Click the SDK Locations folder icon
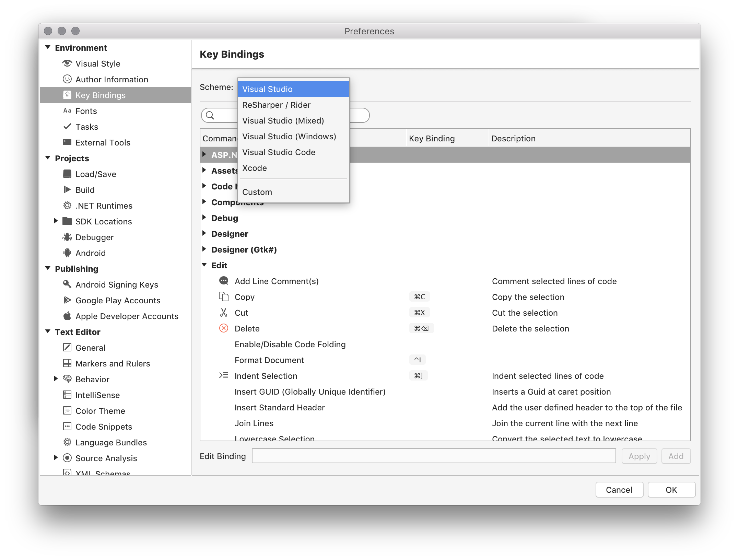The height and width of the screenshot is (560, 739). click(67, 221)
